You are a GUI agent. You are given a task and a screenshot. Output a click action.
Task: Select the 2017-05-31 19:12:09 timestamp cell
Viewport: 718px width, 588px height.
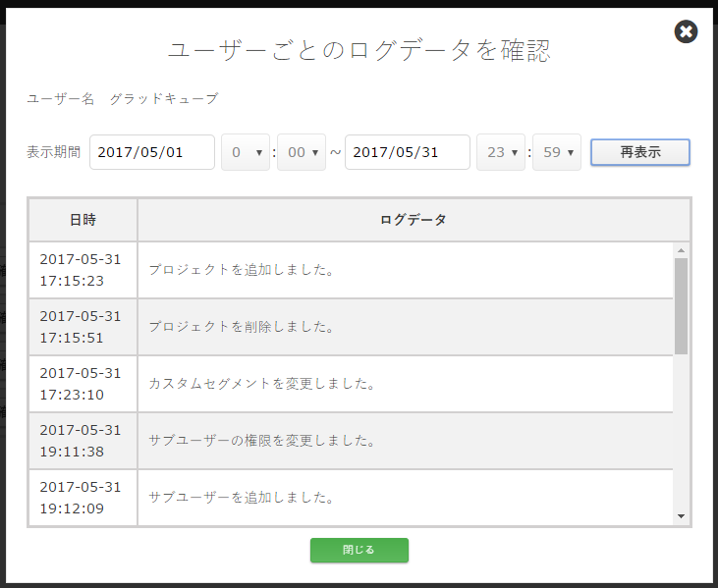click(x=83, y=498)
